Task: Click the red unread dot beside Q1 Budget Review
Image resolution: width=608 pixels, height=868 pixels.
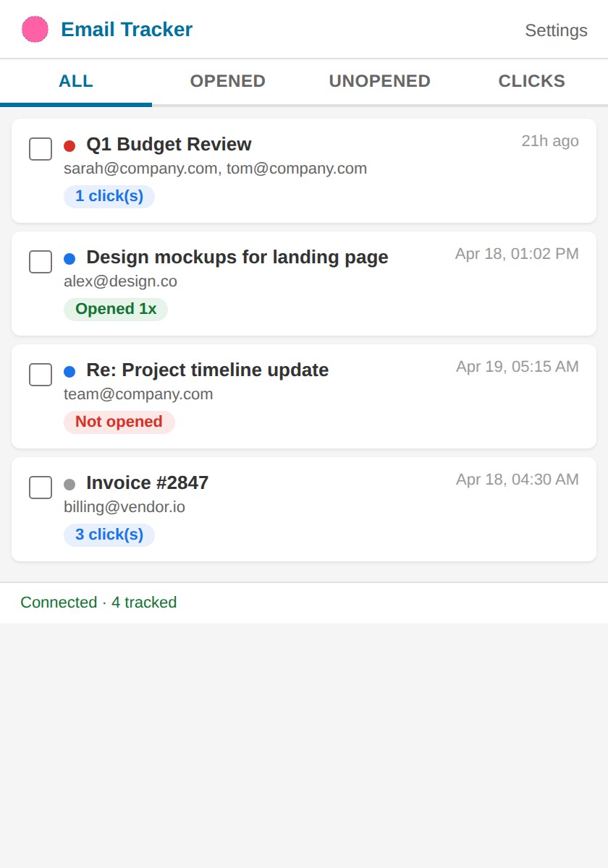Action: [69, 145]
